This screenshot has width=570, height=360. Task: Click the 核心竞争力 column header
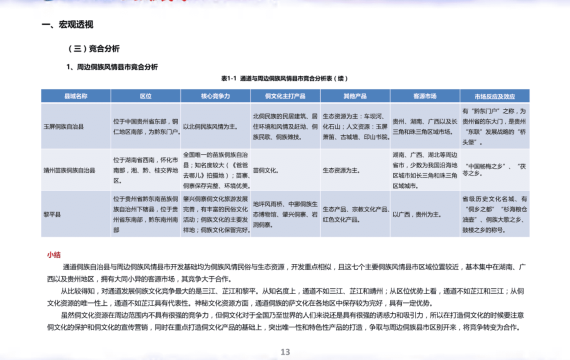click(x=215, y=96)
